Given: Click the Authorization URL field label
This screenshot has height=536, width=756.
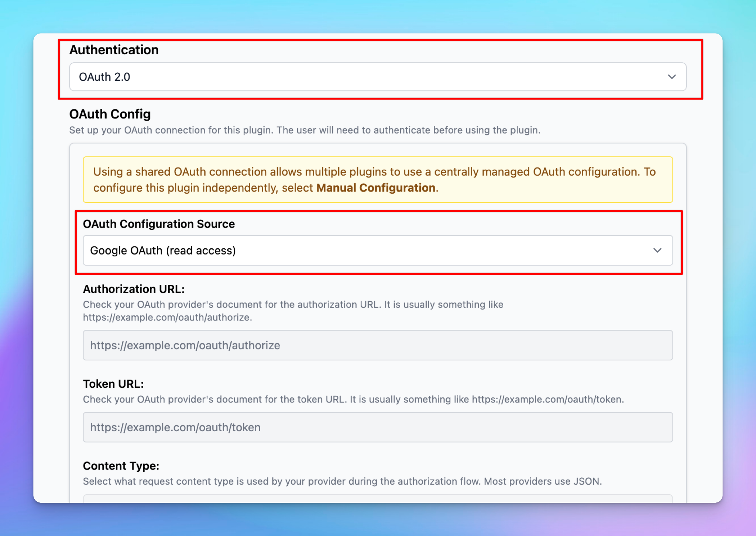Looking at the screenshot, I should tap(134, 289).
